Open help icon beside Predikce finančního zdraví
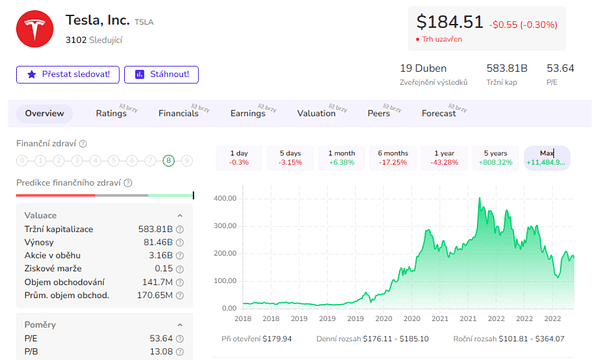The width and height of the screenshot is (600, 360). [x=128, y=183]
